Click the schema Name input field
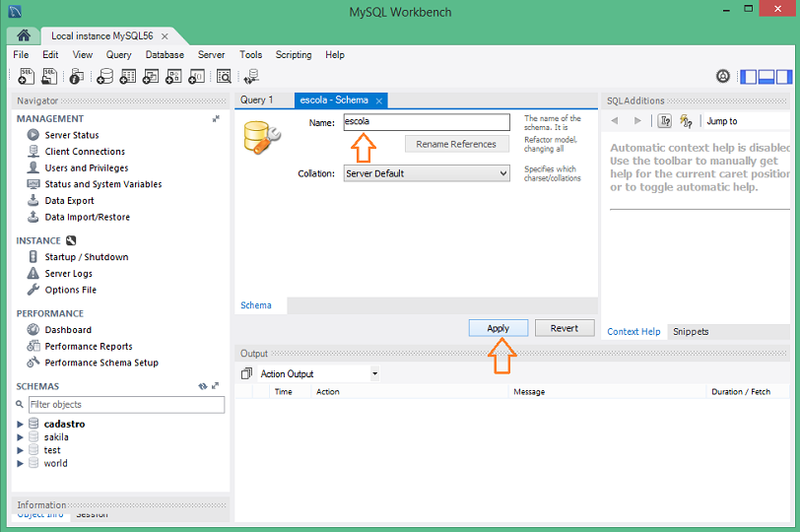This screenshot has height=532, width=800. (x=426, y=122)
